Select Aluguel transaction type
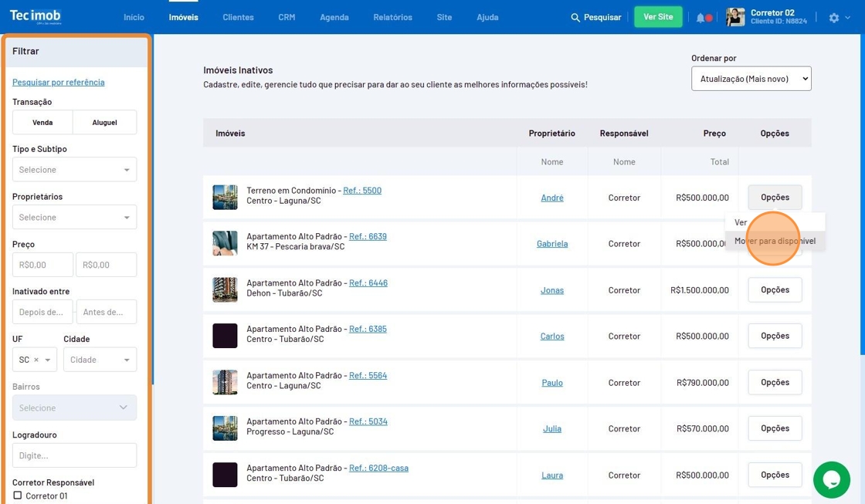Screen dimensions: 865x504 [104, 122]
